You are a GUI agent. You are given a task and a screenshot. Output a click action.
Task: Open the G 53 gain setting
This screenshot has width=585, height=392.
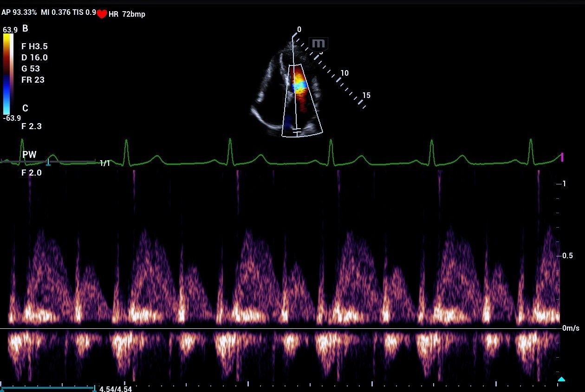click(32, 69)
